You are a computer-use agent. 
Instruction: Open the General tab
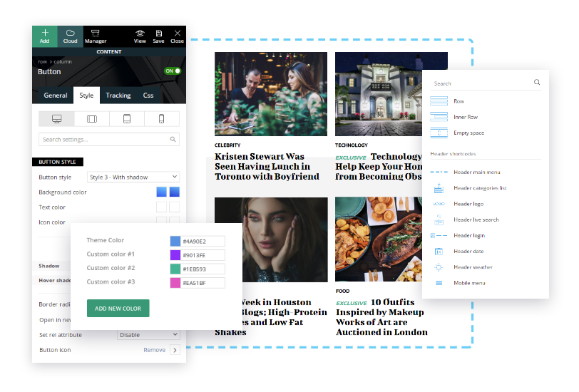(x=56, y=96)
